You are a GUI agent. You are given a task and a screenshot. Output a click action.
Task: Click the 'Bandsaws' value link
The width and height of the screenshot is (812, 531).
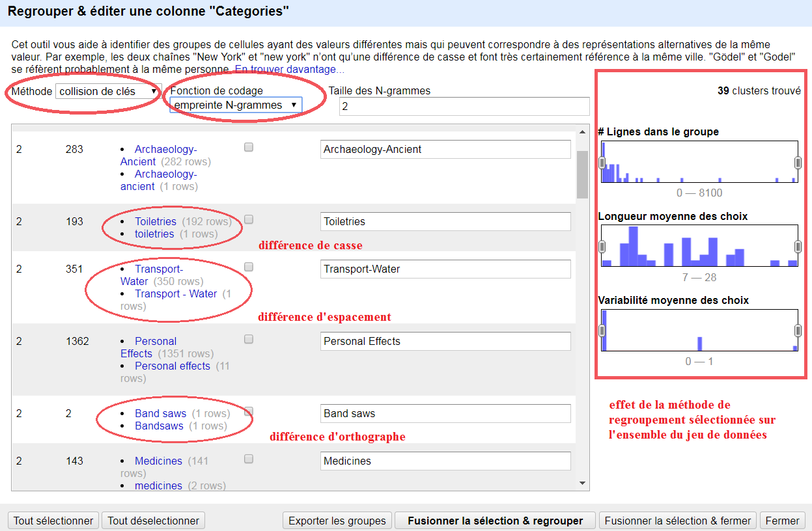(x=159, y=426)
